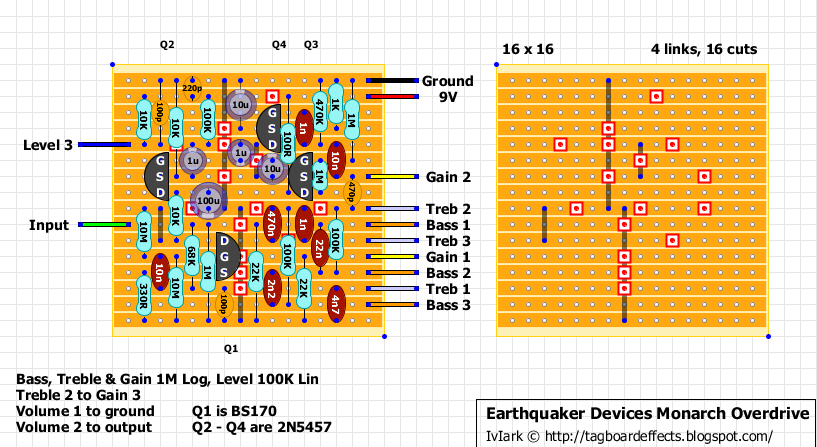Viewport: 817px width, 447px height.
Task: Click the Q1 is BS170 note
Action: click(x=234, y=411)
